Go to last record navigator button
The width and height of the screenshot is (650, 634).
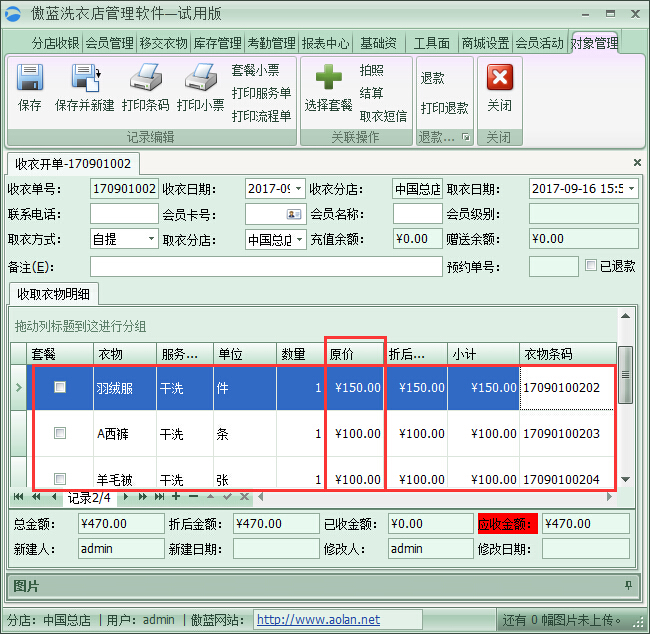tap(160, 496)
